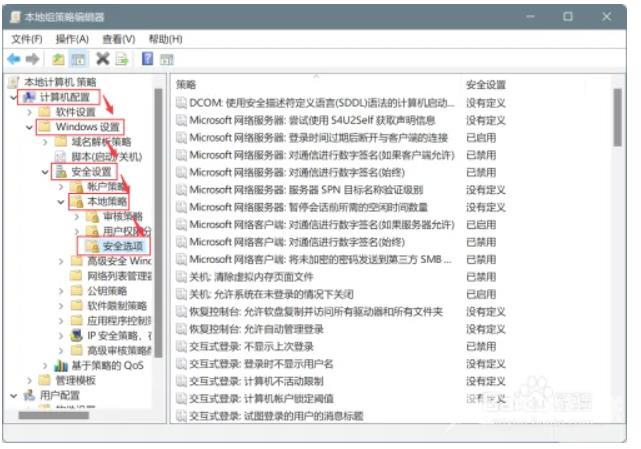This screenshot has width=641, height=449.
Task: Select policy 关机: 允许系统在未登录的情况下关闭
Action: pyautogui.click(x=271, y=294)
